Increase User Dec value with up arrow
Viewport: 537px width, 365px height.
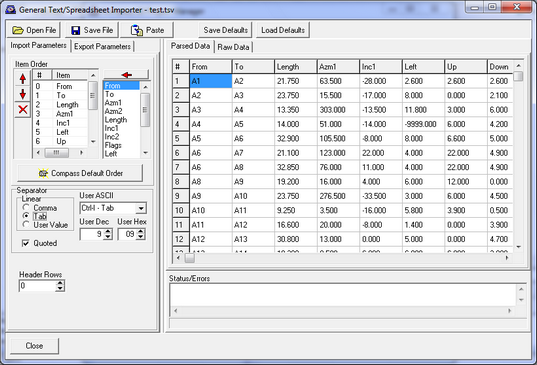108,231
